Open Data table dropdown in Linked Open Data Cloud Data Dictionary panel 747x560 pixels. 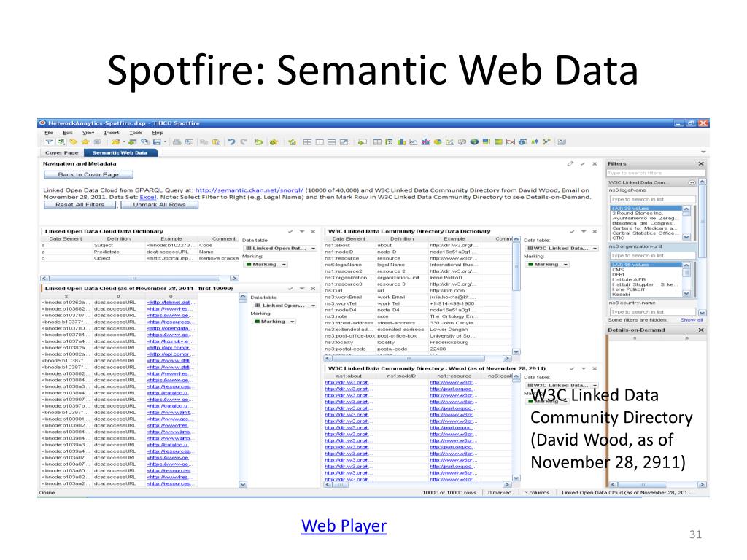tap(279, 249)
